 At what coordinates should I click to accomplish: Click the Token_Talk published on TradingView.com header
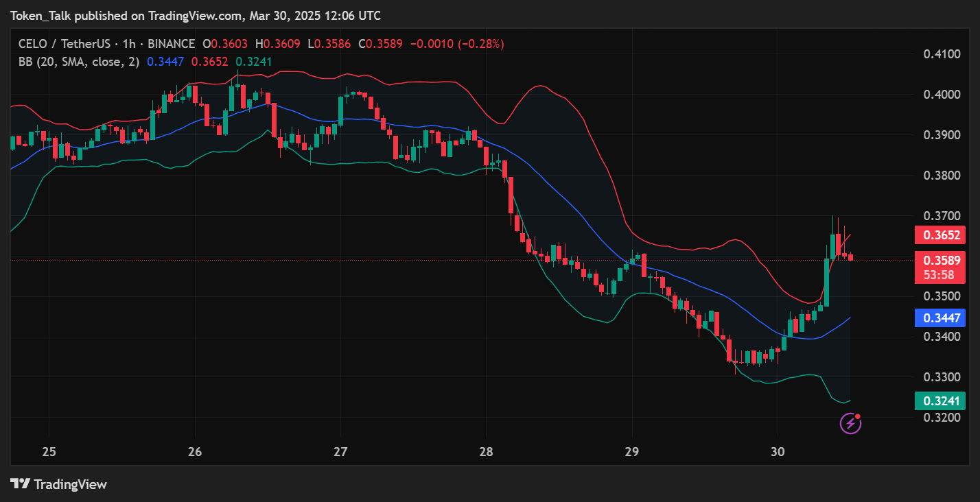196,15
